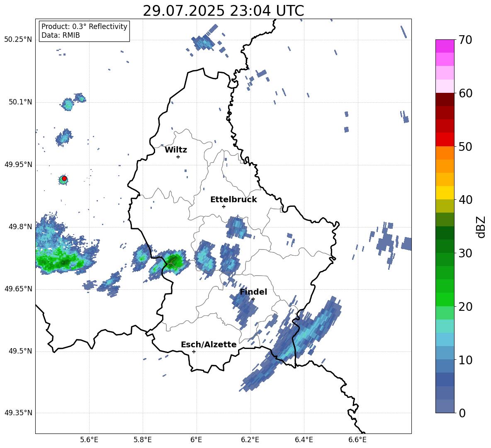The height and width of the screenshot is (448, 491).
Task: Click the radar echo southwest of Findel label
Action: point(245,308)
